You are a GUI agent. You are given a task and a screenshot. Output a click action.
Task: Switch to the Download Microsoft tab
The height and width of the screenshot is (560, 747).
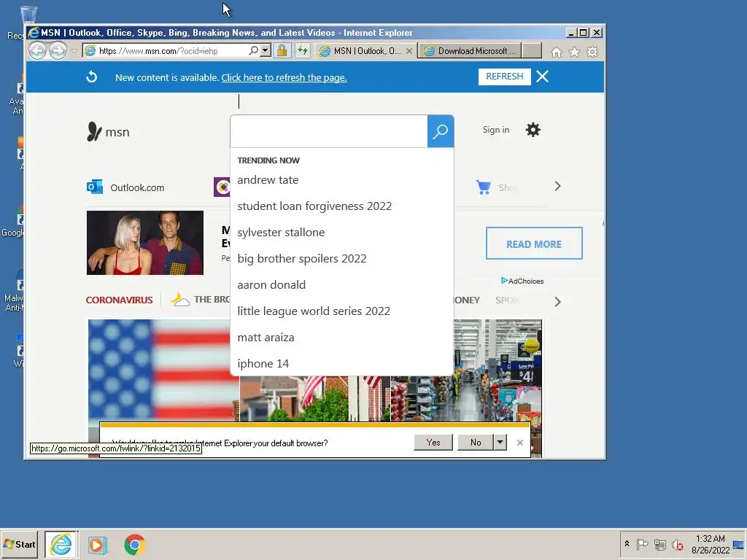pos(471,51)
